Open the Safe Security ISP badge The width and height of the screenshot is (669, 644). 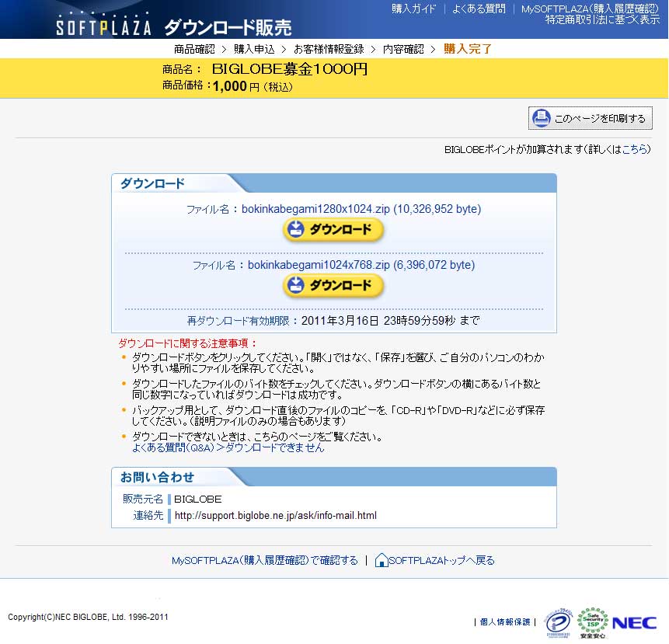592,622
